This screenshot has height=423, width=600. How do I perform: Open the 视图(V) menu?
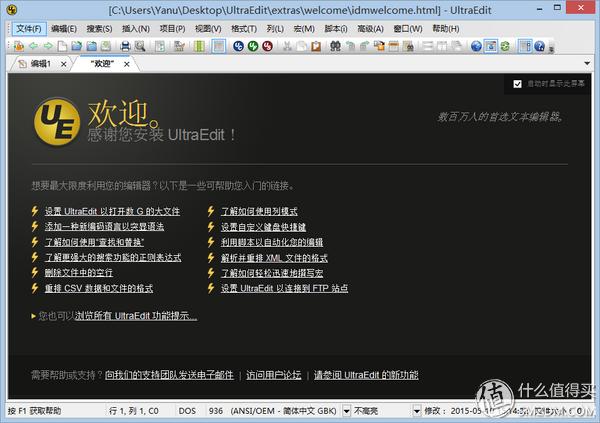click(x=208, y=29)
